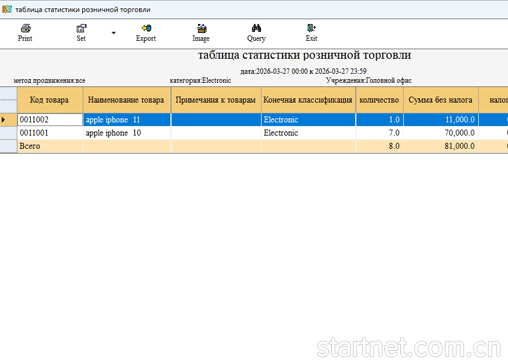This screenshot has width=508, height=361.
Task: Open the Set settings icon
Action: click(81, 28)
